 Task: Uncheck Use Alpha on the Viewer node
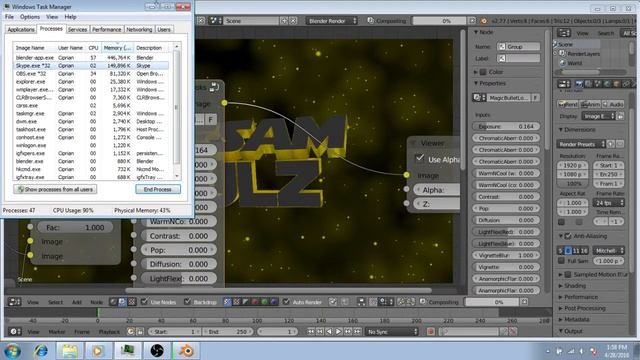(x=420, y=158)
